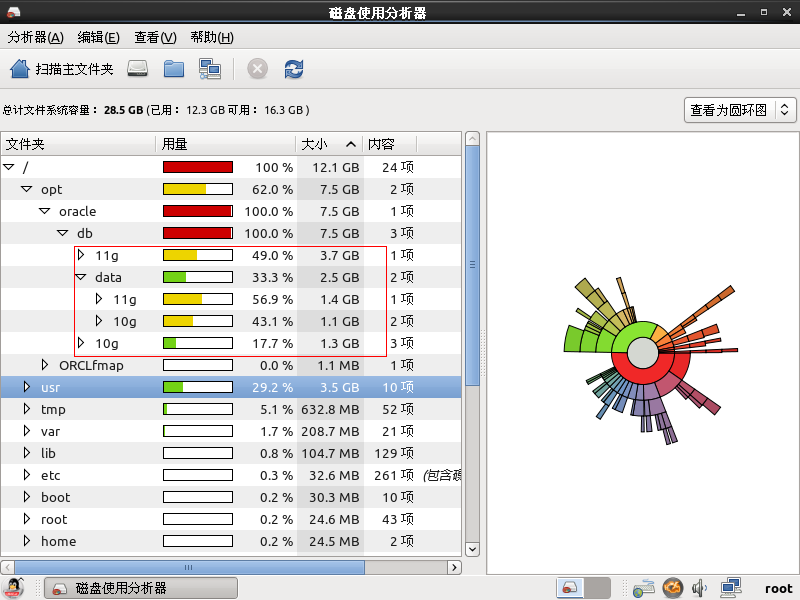
Task: Click the penguin icon in the taskbar
Action: (14, 587)
